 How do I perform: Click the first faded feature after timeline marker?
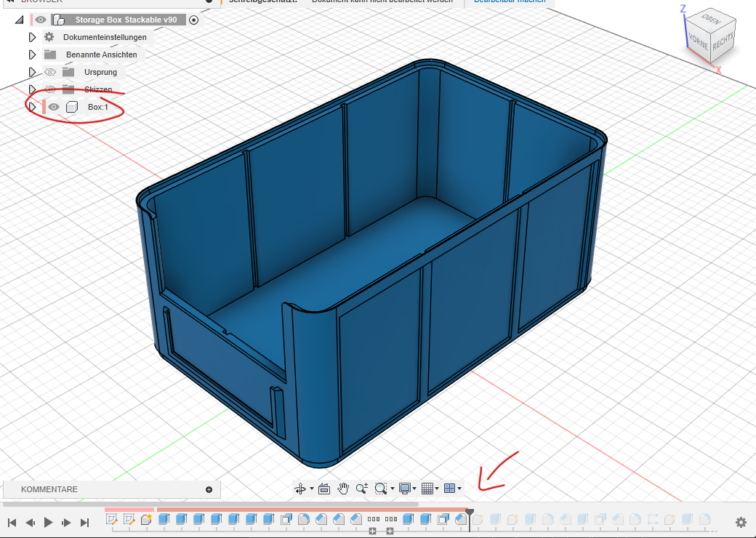tap(478, 519)
